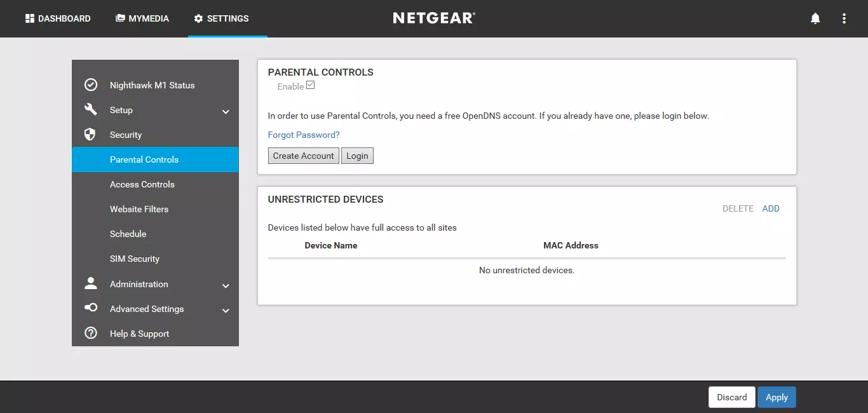This screenshot has height=413, width=868.
Task: Click the MAC Address column header
Action: [x=571, y=245]
